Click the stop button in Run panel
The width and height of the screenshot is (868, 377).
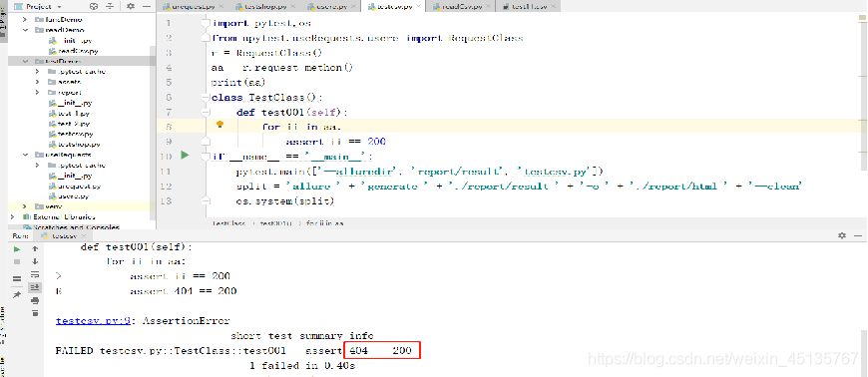(17, 261)
